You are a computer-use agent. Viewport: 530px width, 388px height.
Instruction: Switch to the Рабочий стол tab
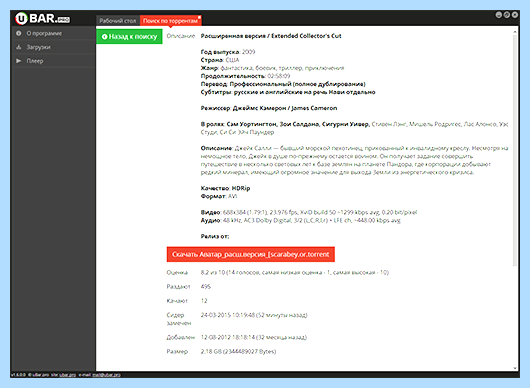point(118,21)
